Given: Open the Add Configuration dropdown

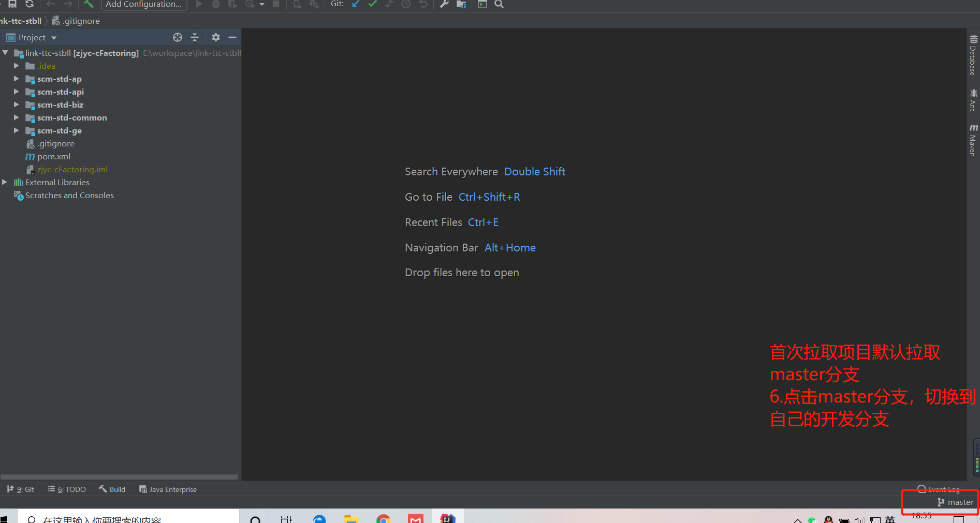Looking at the screenshot, I should coord(143,4).
